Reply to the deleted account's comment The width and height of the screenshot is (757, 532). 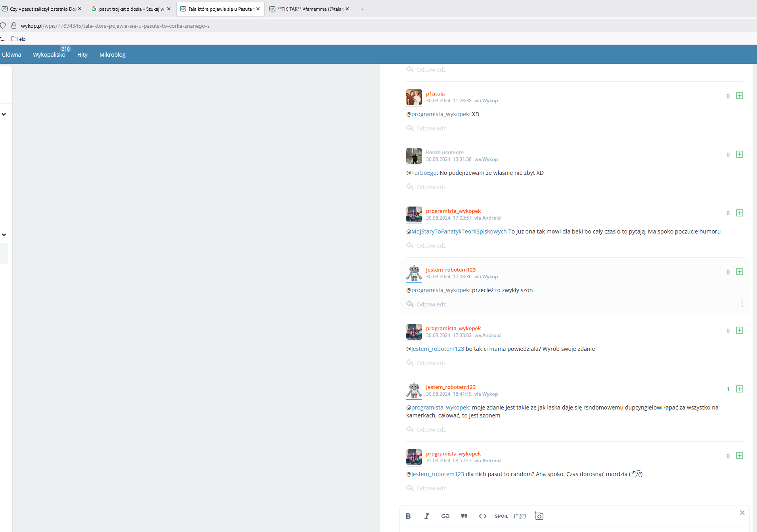coord(426,187)
